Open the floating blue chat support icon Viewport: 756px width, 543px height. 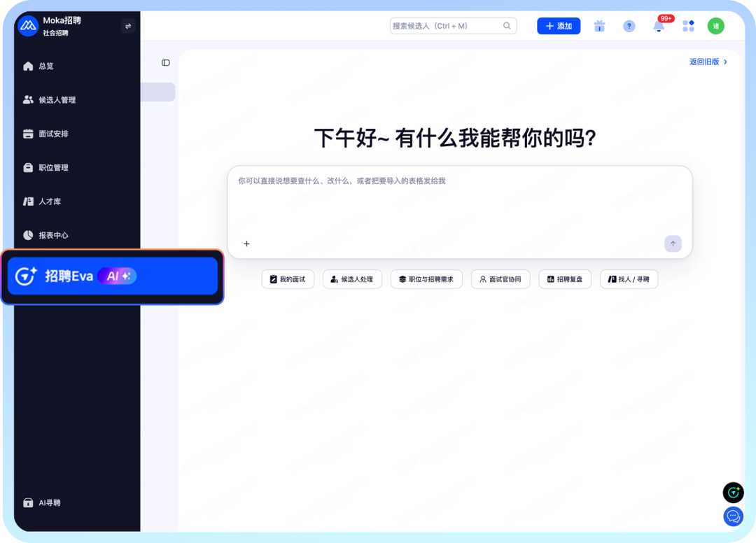click(733, 516)
